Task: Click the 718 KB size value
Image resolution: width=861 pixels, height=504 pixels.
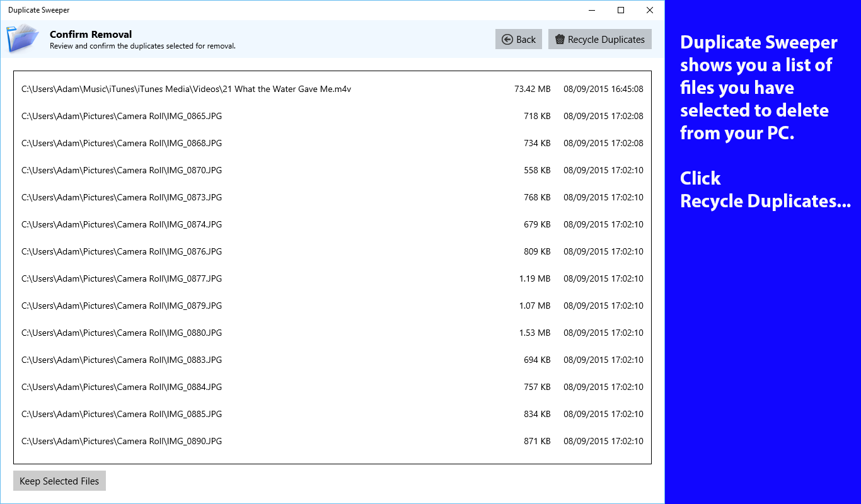Action: coord(537,117)
